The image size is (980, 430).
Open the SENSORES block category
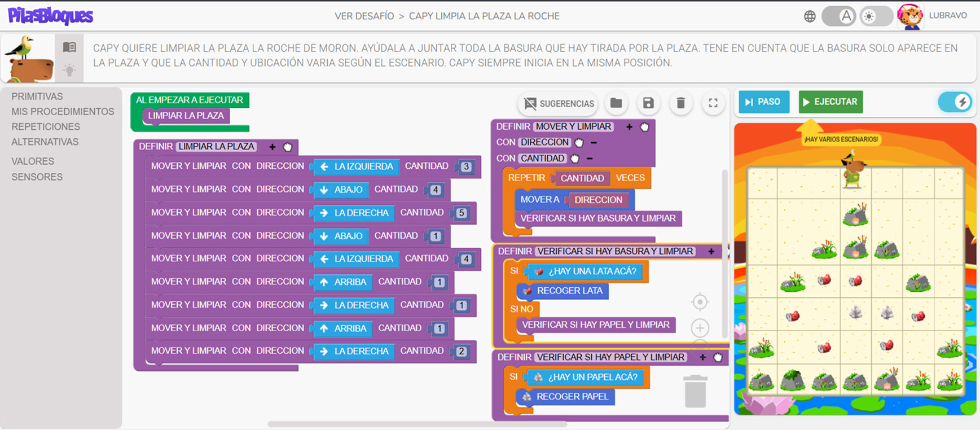(x=37, y=177)
